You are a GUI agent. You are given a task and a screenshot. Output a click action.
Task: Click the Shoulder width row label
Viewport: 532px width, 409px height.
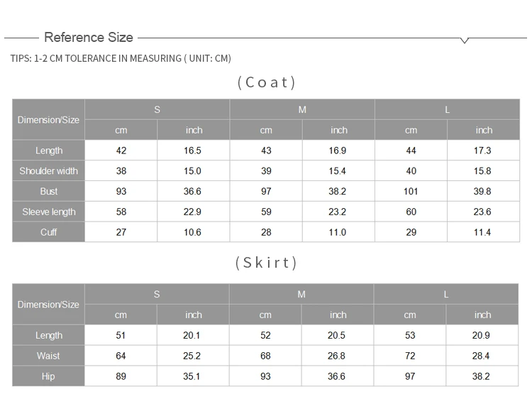coord(48,171)
